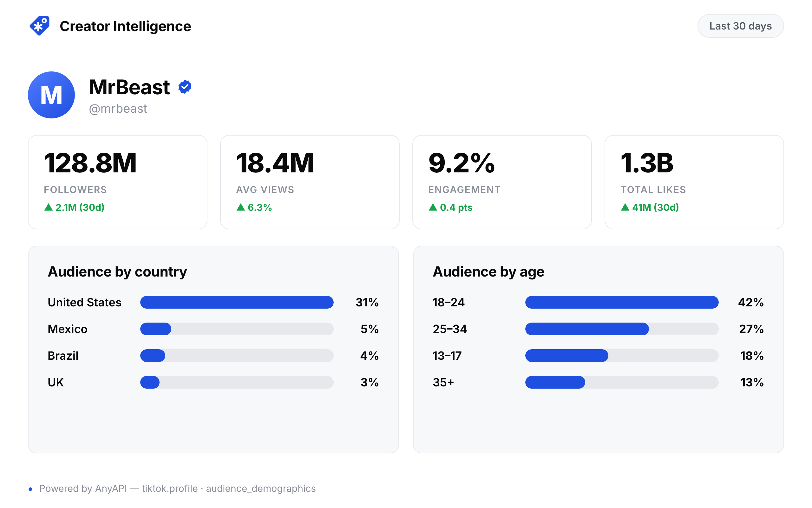
Task: Click the ENGAGEMENT label
Action: (464, 190)
